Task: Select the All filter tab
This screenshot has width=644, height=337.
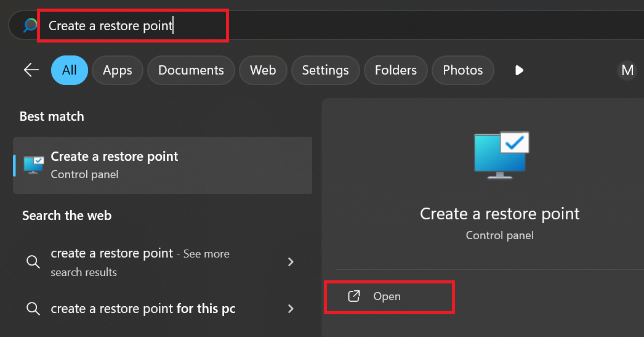Action: coord(70,70)
